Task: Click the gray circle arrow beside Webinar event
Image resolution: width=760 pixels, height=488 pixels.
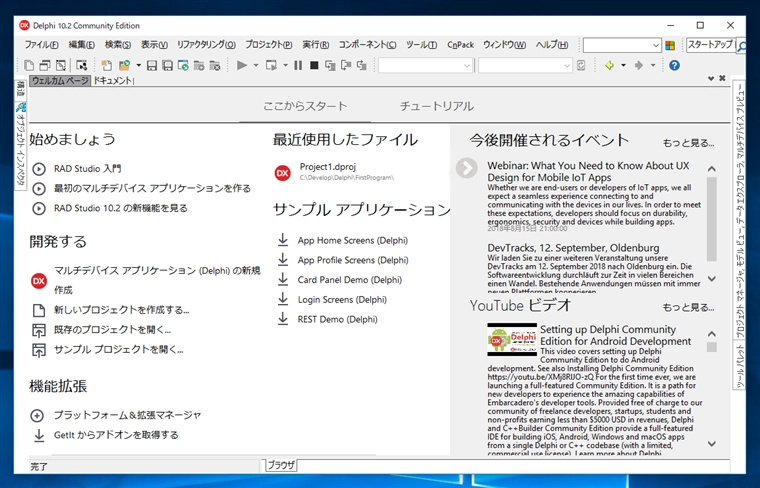Action: (466, 168)
